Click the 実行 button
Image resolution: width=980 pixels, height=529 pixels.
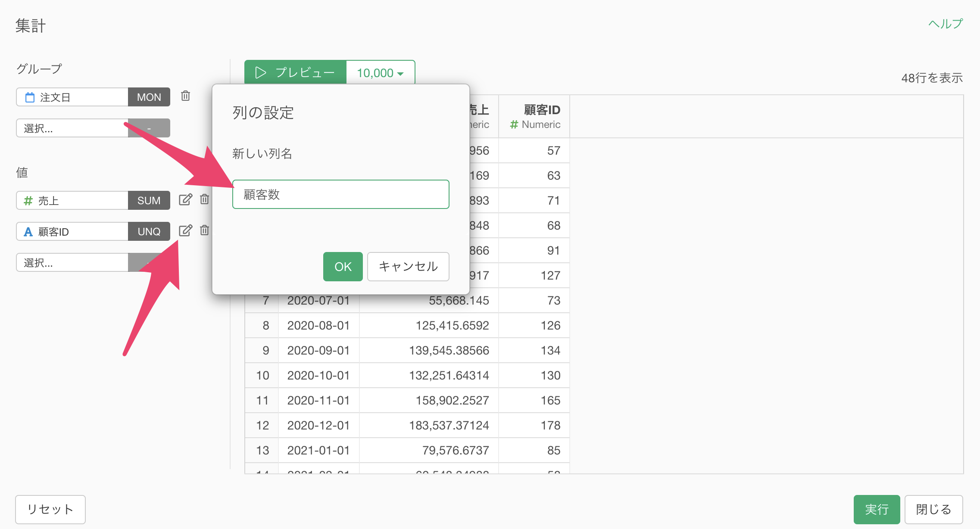click(877, 509)
